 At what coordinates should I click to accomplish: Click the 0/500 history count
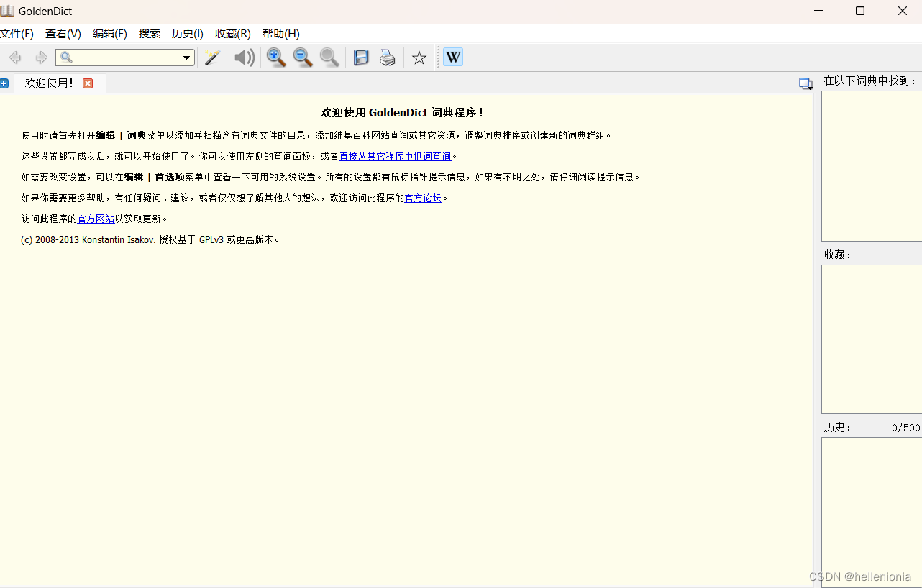point(905,428)
